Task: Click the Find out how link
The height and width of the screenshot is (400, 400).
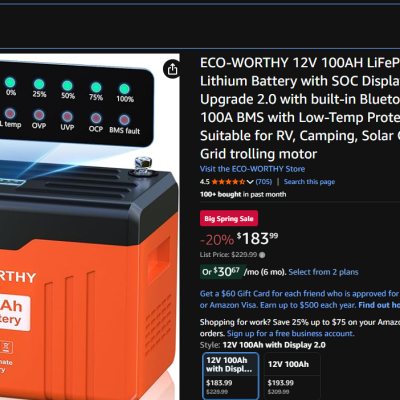Action: (x=379, y=305)
